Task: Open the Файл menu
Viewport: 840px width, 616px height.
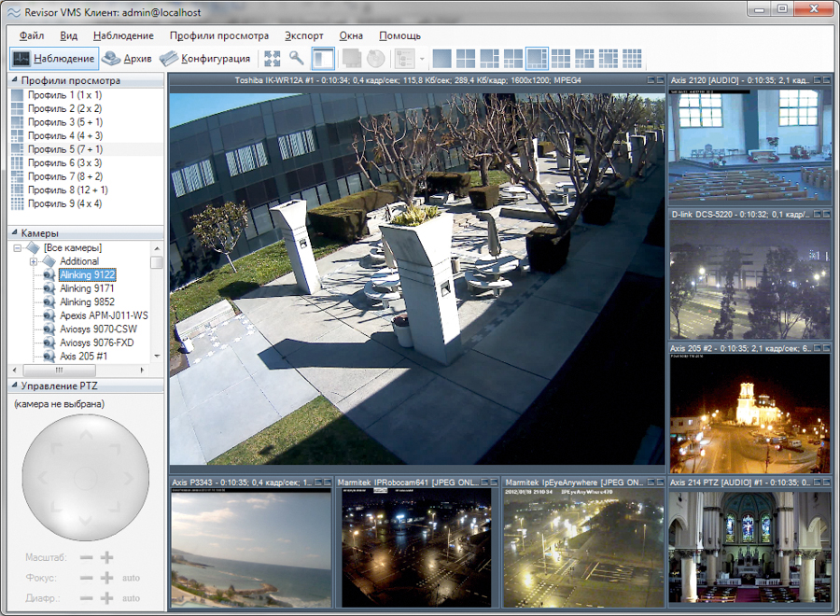Action: (x=32, y=35)
